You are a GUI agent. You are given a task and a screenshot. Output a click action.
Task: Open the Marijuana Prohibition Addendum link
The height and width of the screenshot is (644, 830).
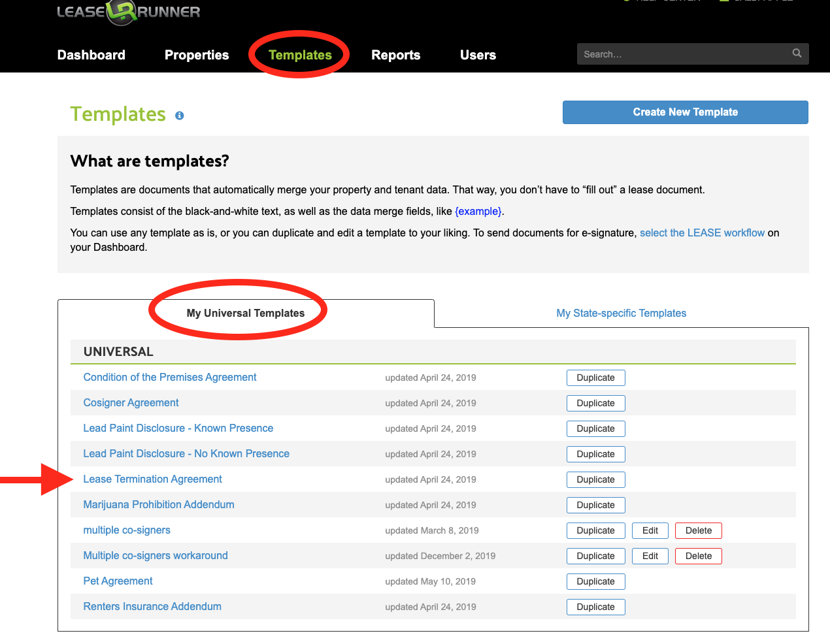(x=159, y=505)
